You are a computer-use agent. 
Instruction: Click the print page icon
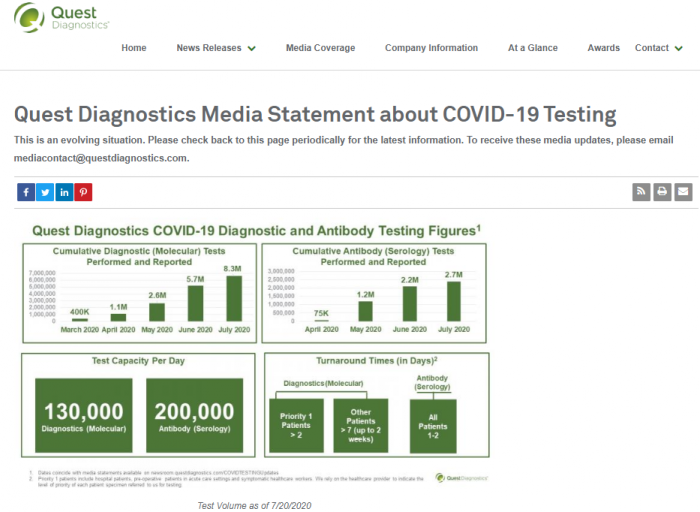coord(662,192)
